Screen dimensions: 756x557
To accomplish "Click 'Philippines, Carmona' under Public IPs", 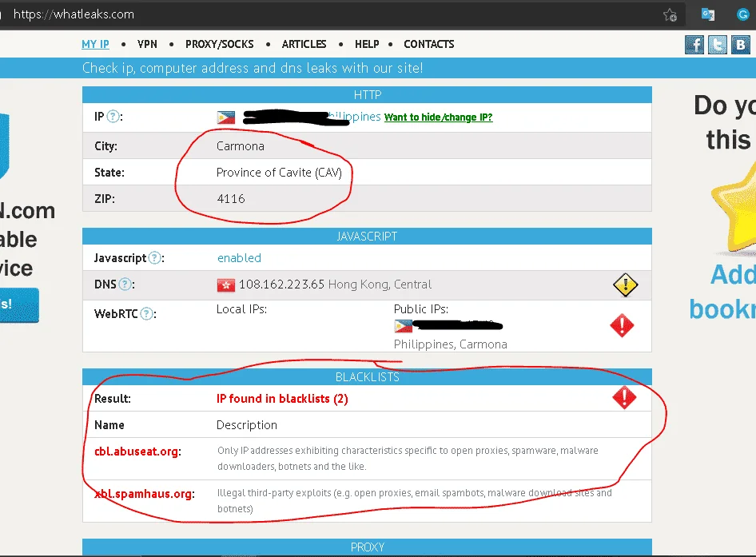I will [450, 344].
